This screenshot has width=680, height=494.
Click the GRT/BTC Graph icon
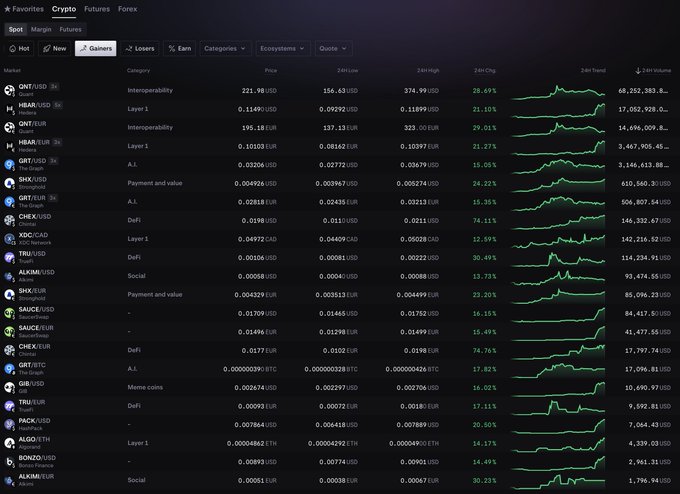pyautogui.click(x=10, y=369)
